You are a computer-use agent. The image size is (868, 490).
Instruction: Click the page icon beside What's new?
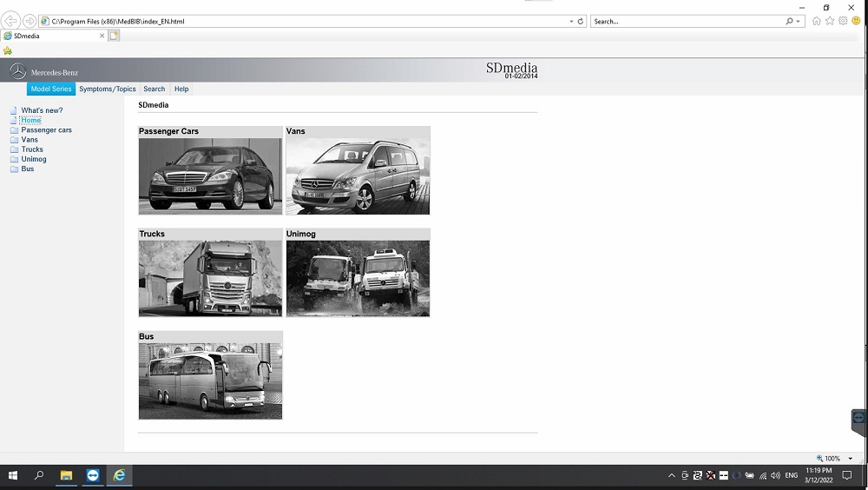[x=14, y=110]
